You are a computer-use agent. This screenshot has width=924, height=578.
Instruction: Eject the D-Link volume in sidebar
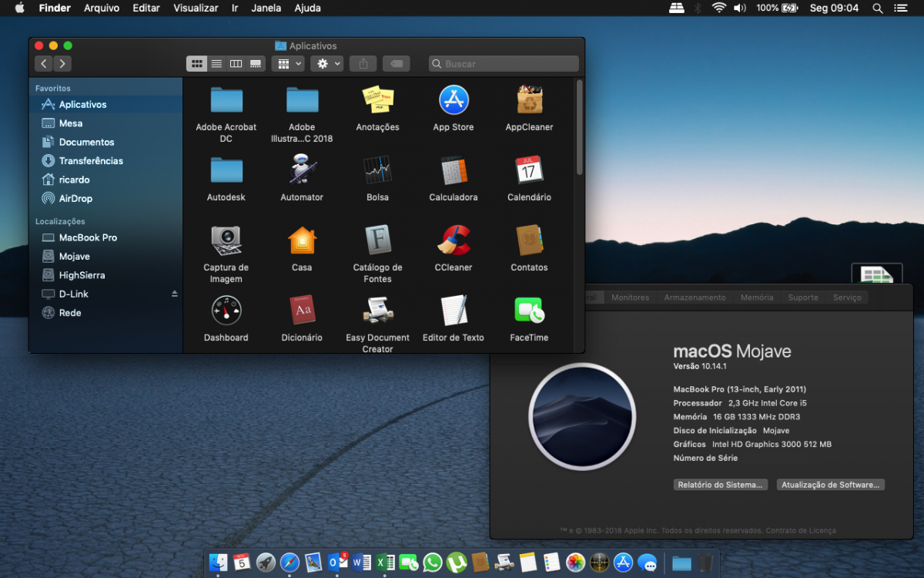[x=174, y=294]
